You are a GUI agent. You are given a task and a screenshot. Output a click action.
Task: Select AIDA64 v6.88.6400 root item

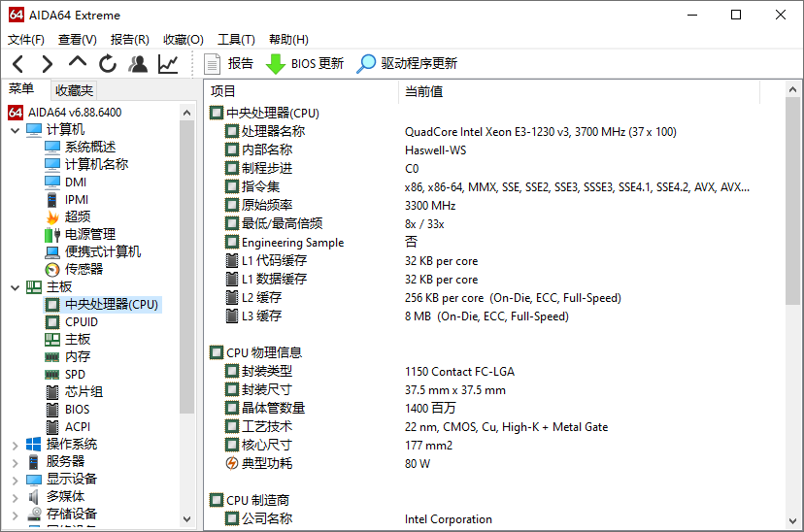(65, 113)
